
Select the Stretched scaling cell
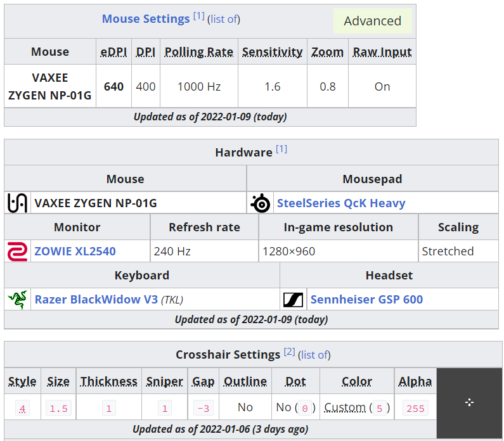pyautogui.click(x=459, y=251)
